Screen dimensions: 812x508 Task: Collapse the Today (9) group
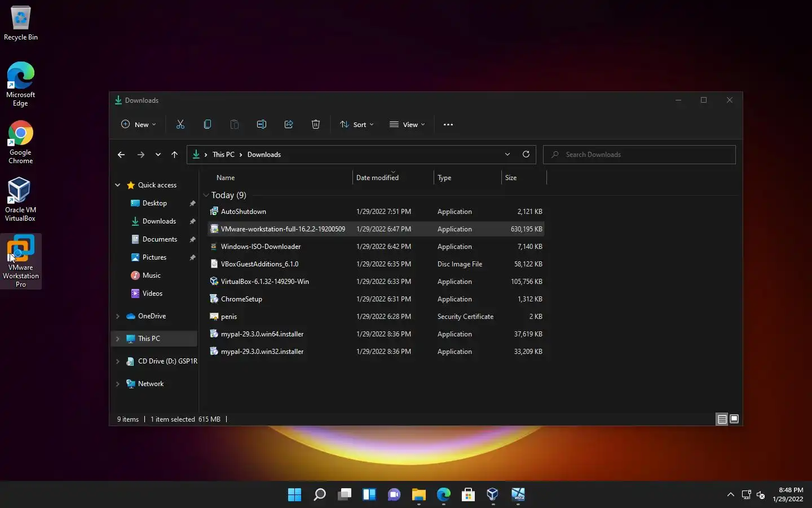(206, 195)
